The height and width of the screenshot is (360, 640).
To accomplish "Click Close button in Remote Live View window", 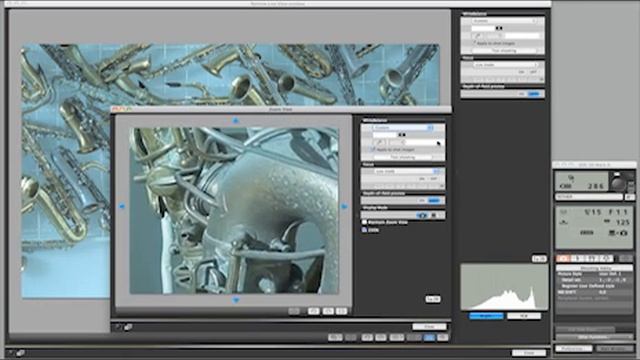I will (x=529, y=353).
